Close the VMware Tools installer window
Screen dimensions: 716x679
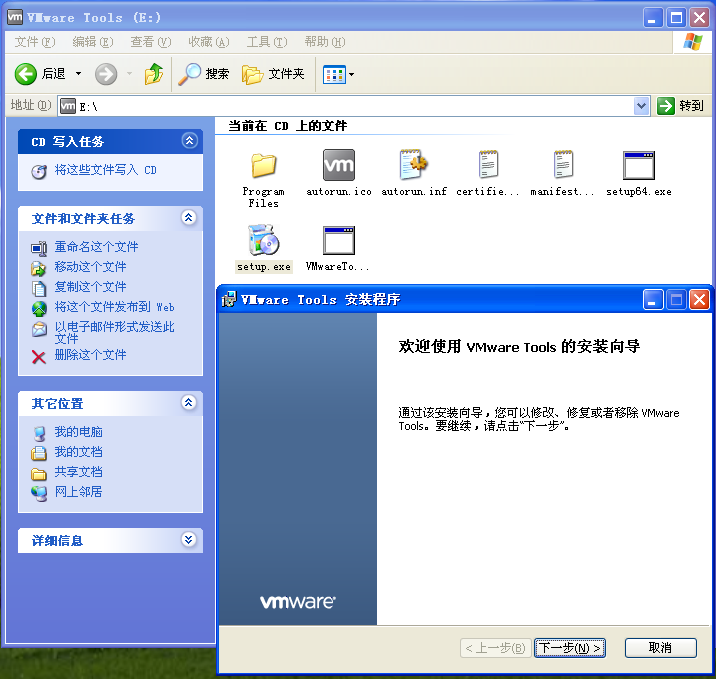(699, 300)
